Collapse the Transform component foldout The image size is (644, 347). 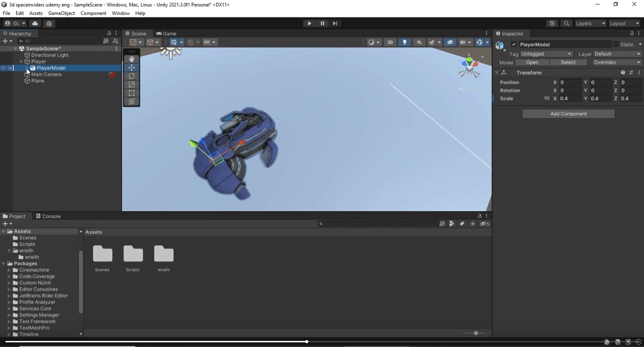coord(497,72)
